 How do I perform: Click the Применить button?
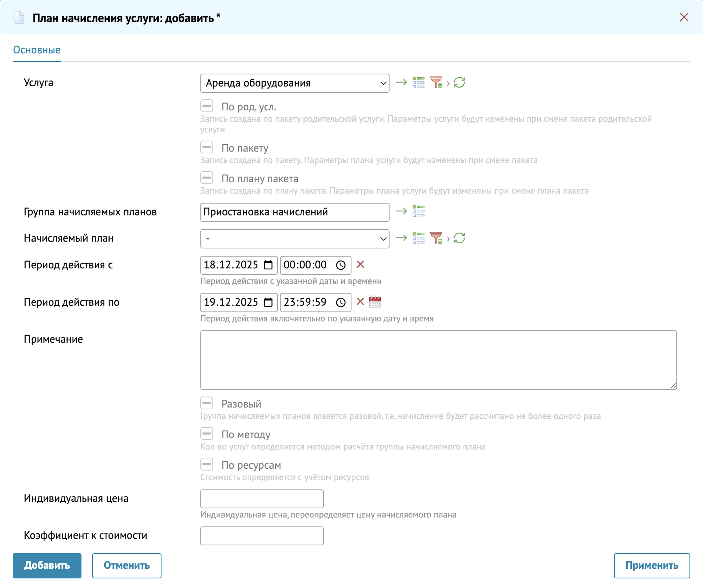[x=651, y=566]
